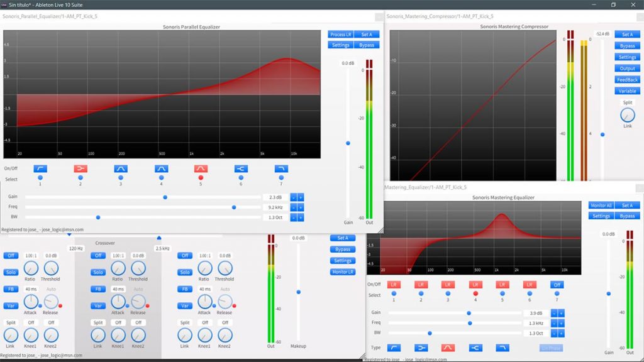Choose high-shelf Type icon in Mastering Equalizer
This screenshot has height=362, width=644.
[x=475, y=348]
